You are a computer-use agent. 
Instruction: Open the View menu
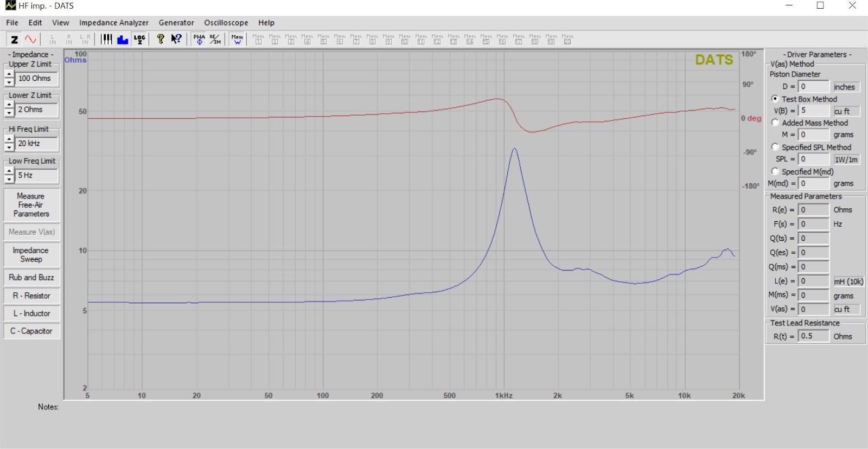pos(60,23)
